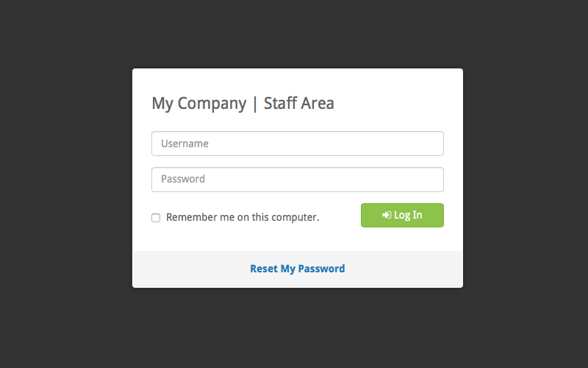Focus the Username input field
The image size is (588, 368).
pyautogui.click(x=297, y=144)
